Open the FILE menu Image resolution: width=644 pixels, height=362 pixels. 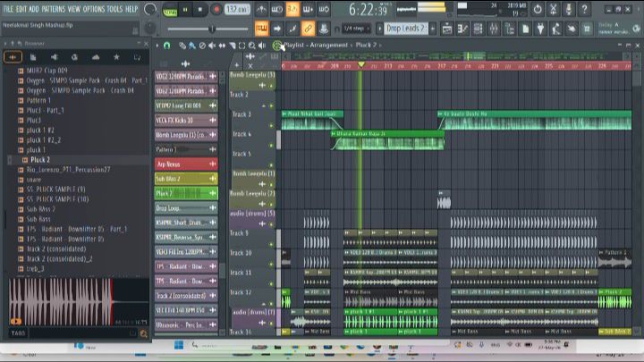click(x=8, y=9)
